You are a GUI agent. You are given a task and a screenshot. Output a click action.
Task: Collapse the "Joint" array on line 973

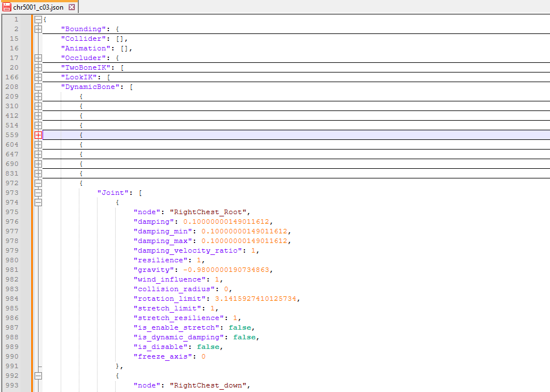[38, 193]
